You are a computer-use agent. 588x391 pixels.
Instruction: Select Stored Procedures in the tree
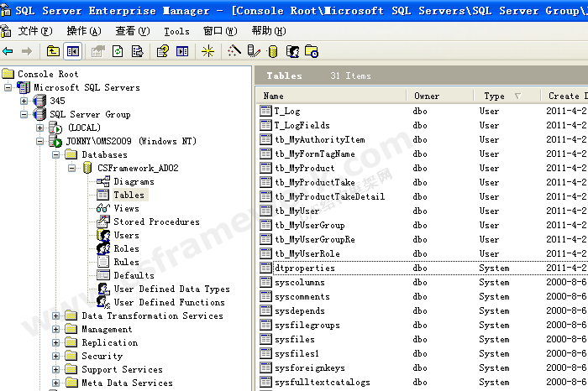pyautogui.click(x=156, y=222)
